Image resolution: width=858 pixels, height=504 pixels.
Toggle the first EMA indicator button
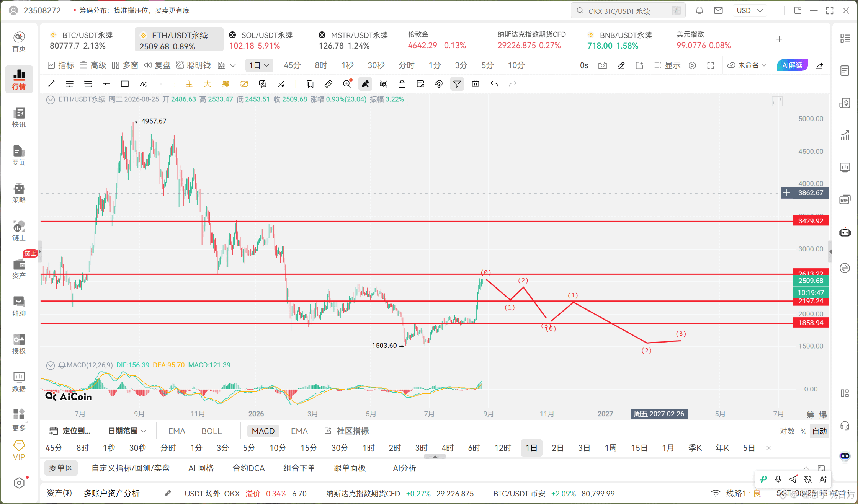(x=177, y=431)
